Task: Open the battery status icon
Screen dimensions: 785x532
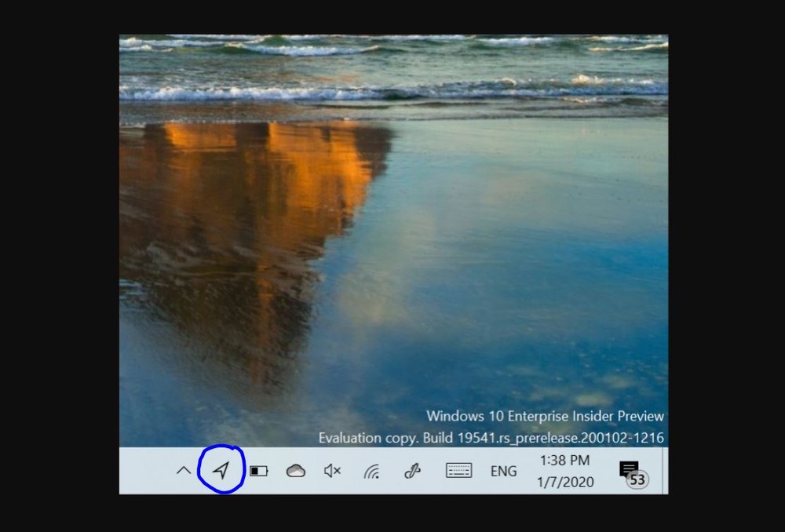Action: [x=258, y=471]
